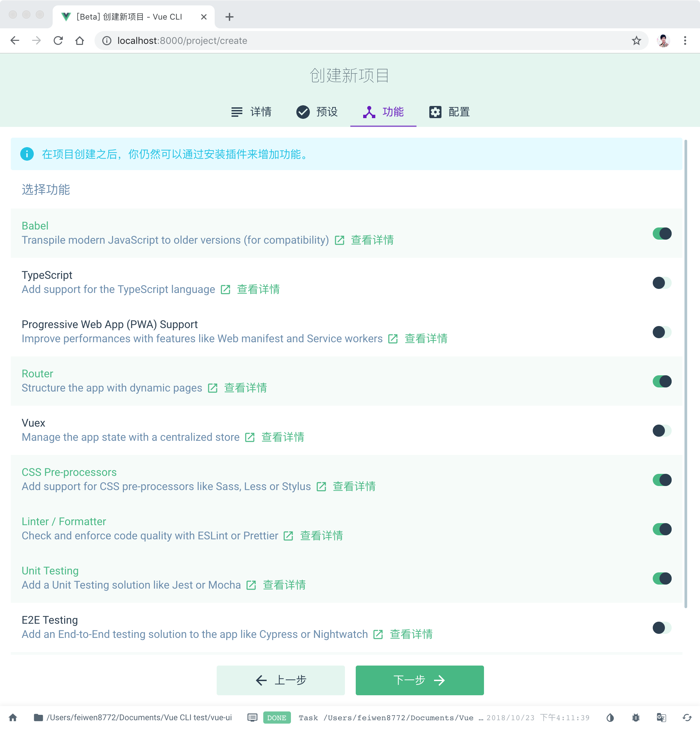Click external-link icon in TypeScript row
Screen dimensions: 700x729
click(x=226, y=289)
